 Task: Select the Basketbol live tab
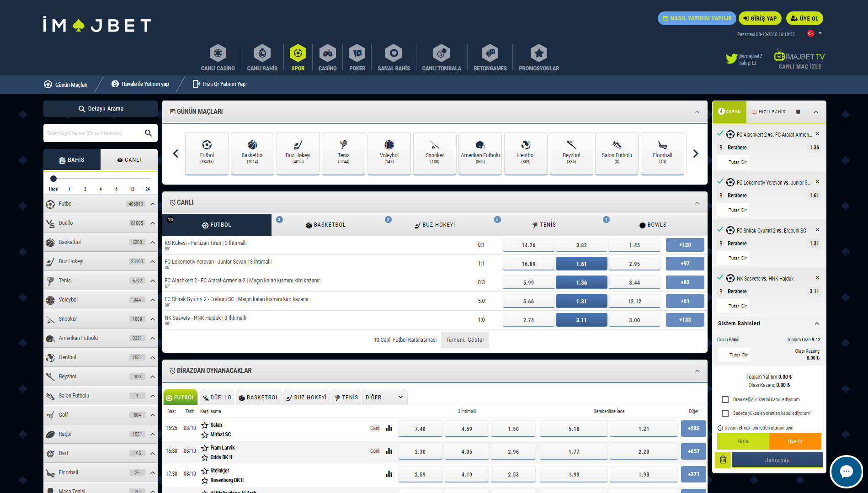(x=325, y=225)
